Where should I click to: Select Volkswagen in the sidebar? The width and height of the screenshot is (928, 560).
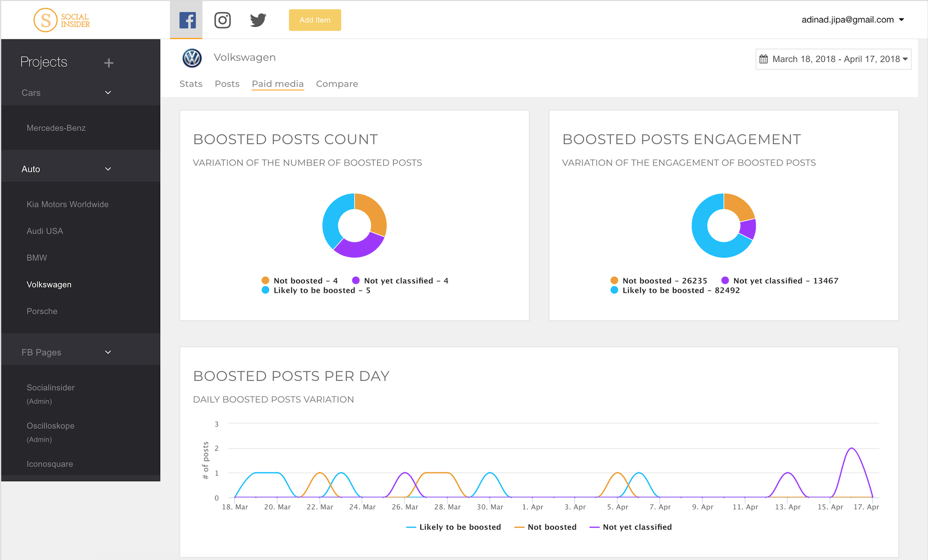click(x=49, y=285)
